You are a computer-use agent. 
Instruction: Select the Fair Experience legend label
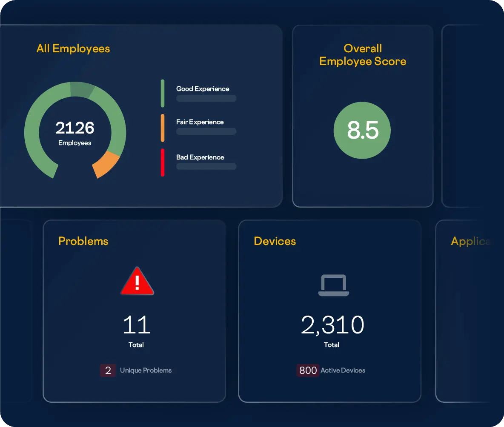pyautogui.click(x=200, y=122)
